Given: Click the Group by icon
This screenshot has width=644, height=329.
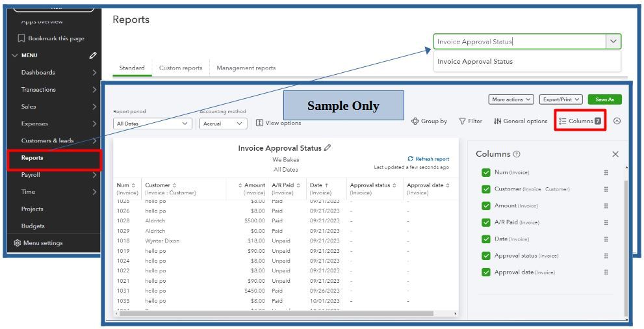Looking at the screenshot, I should coord(415,121).
